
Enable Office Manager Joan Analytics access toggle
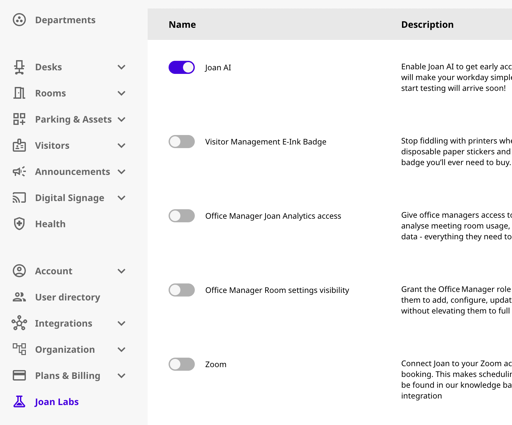pos(182,216)
